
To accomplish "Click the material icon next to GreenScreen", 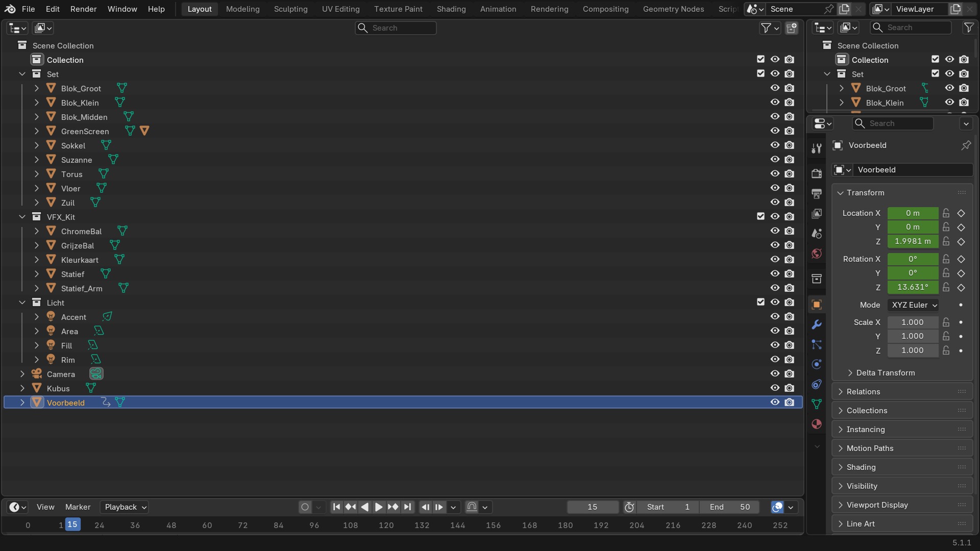I will 144,131.
